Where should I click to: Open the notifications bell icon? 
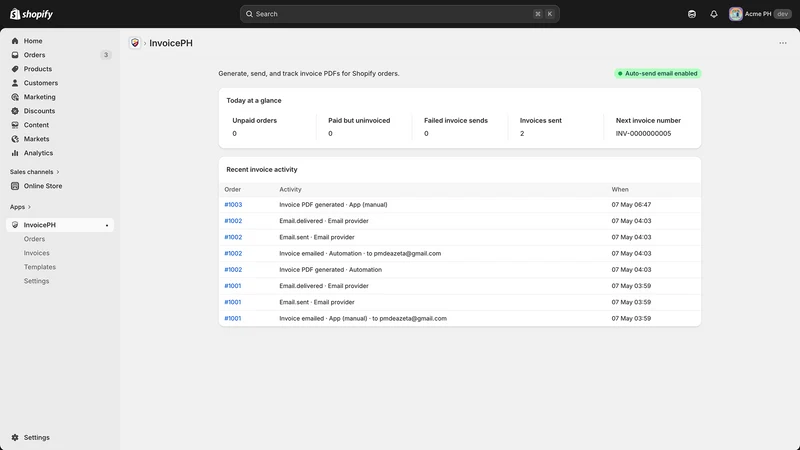(713, 14)
